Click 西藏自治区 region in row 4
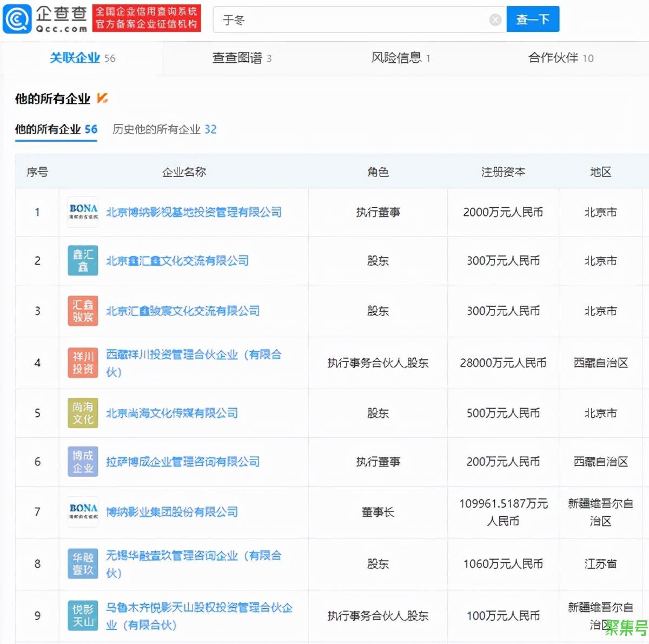649x644 pixels. coord(600,363)
